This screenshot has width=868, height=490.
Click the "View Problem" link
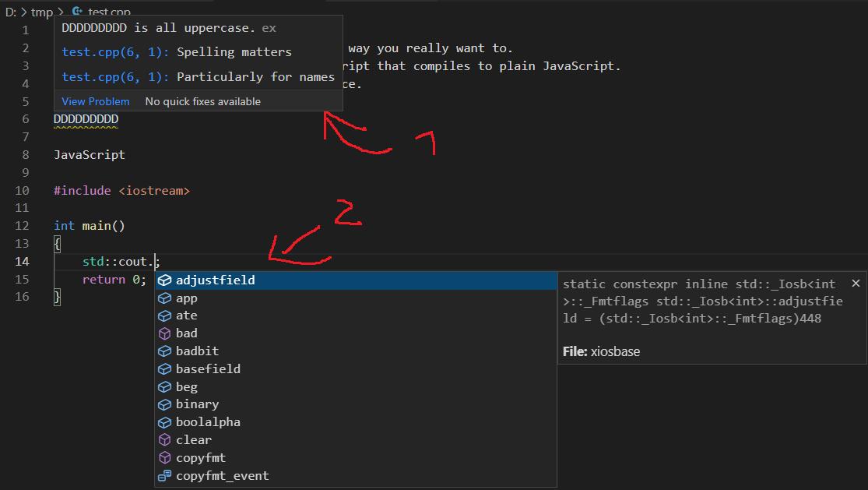95,101
